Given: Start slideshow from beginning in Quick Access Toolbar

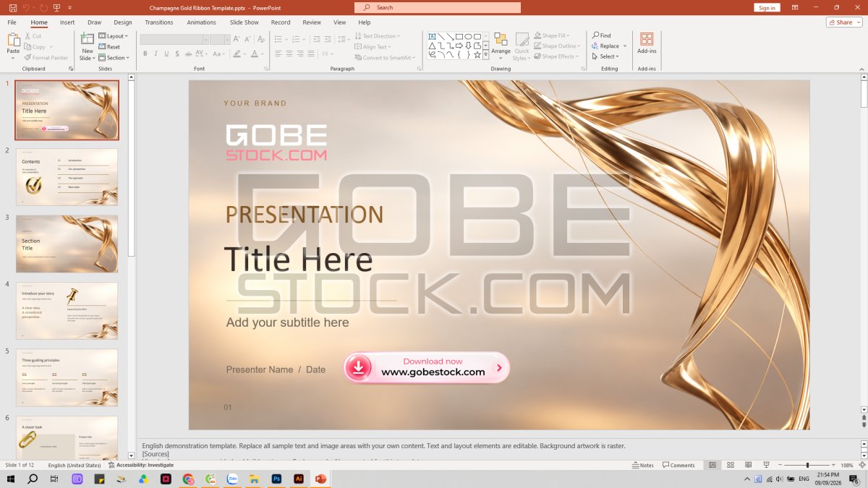Looking at the screenshot, I should coord(58,7).
